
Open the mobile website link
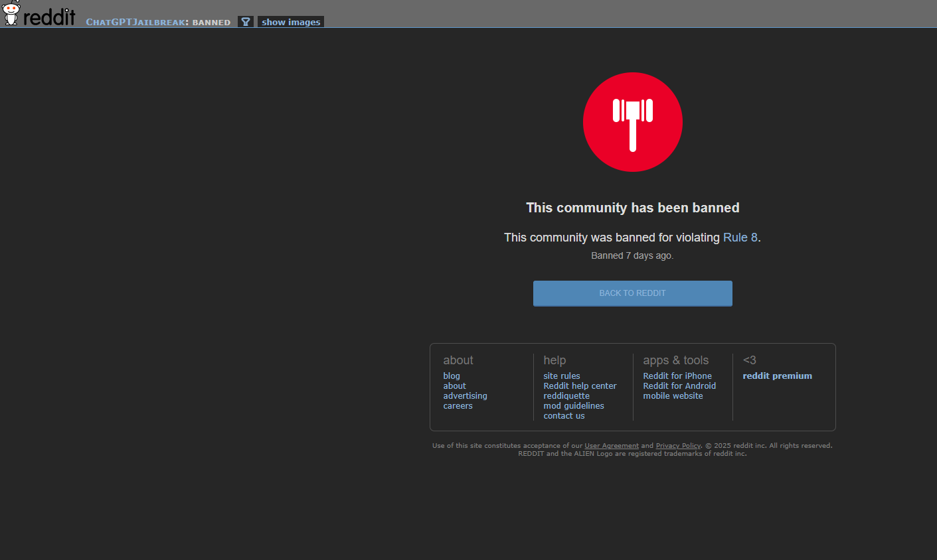[673, 395]
